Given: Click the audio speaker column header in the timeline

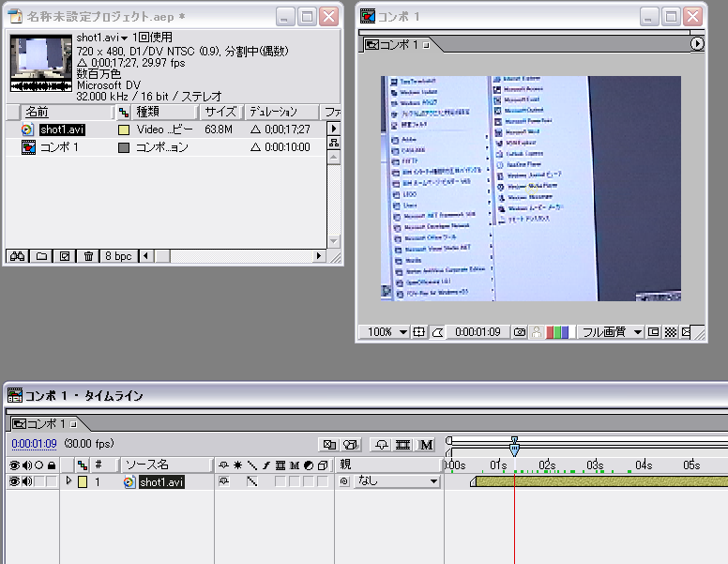Looking at the screenshot, I should point(27,465).
